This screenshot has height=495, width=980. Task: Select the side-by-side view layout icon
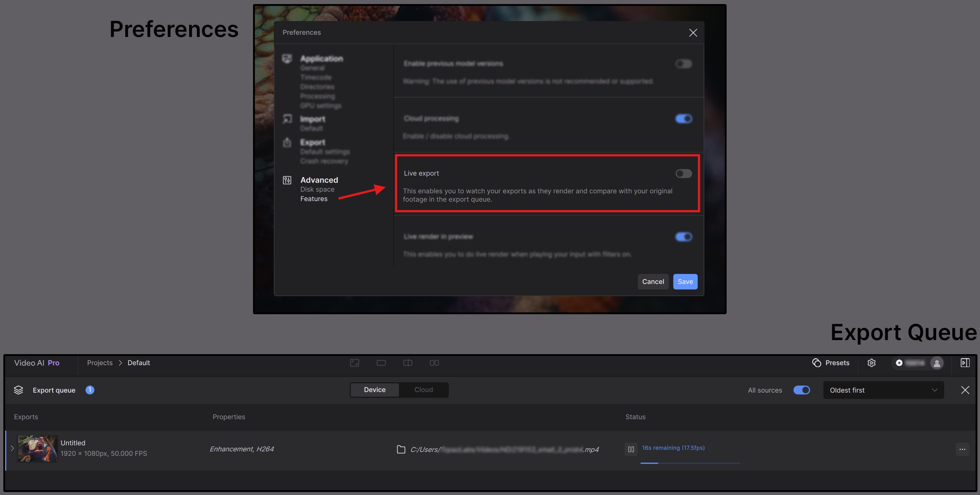434,363
